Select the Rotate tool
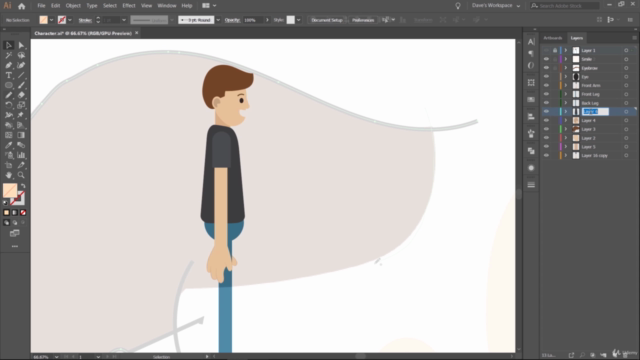The image size is (640, 360). pos(9,105)
